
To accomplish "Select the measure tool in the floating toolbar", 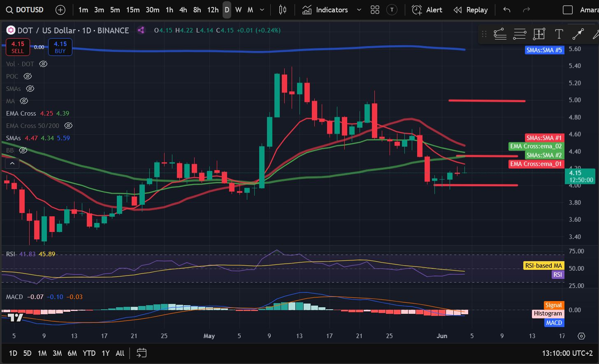I will click(x=539, y=34).
